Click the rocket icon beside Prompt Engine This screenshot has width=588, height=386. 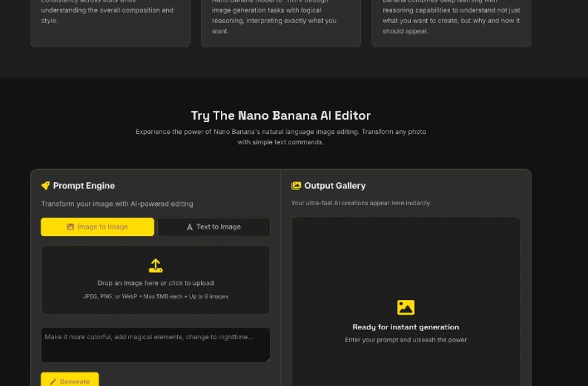click(46, 186)
